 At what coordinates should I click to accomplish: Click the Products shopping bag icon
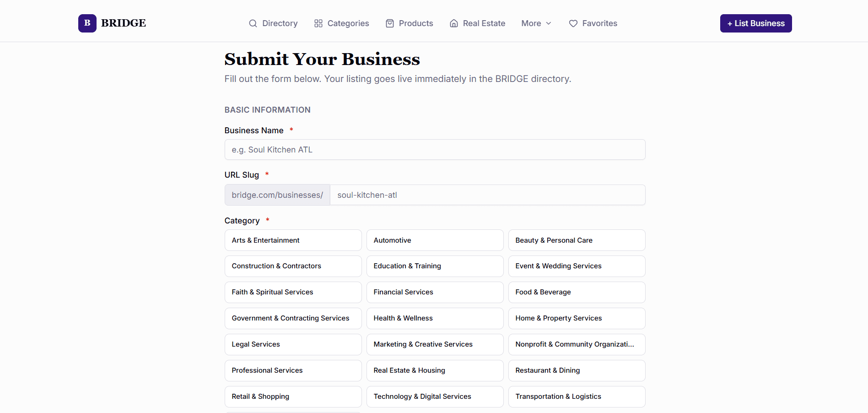tap(390, 23)
